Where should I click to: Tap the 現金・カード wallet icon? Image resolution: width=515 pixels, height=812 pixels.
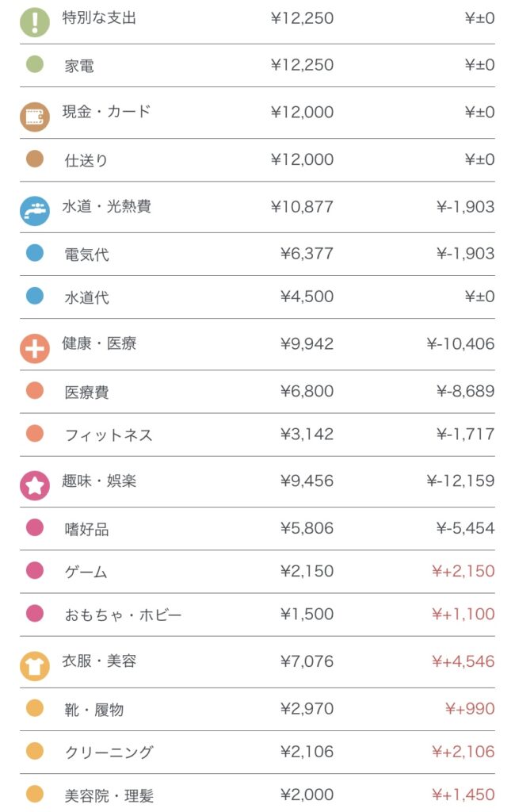point(34,116)
